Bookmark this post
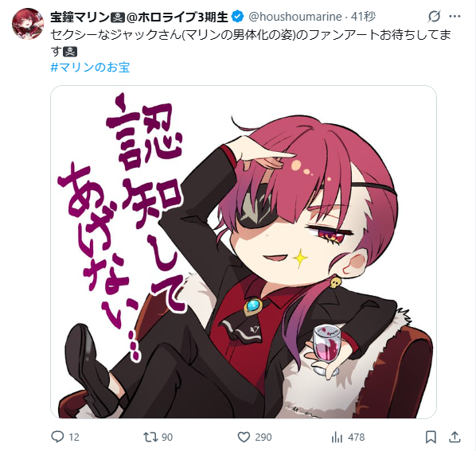 coord(431,437)
